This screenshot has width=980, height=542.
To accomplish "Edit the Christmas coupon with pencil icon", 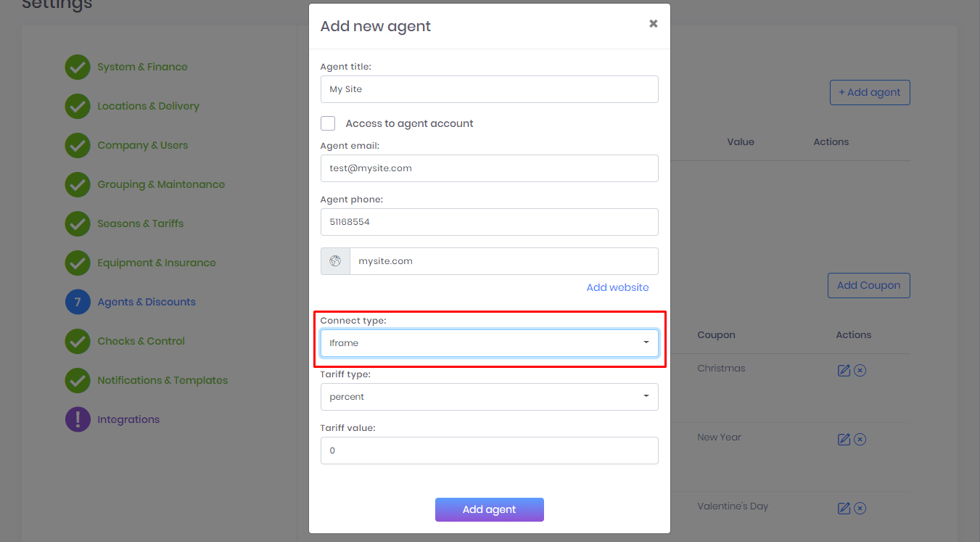I will pos(844,370).
